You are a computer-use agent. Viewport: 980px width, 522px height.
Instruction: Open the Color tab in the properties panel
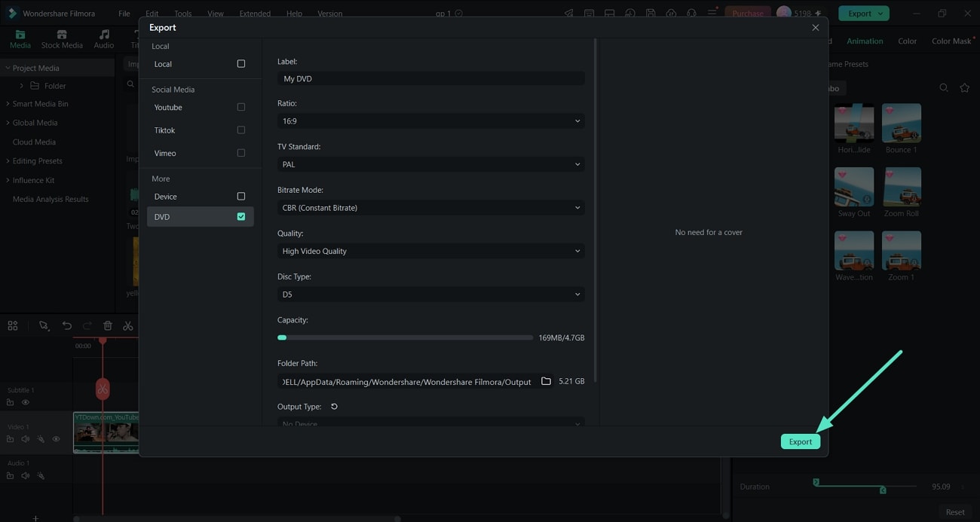tap(907, 41)
